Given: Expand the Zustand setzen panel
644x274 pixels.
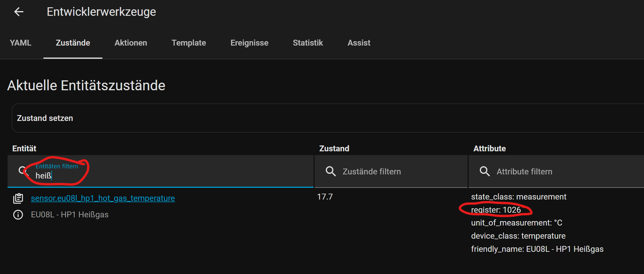Looking at the screenshot, I should [45, 118].
